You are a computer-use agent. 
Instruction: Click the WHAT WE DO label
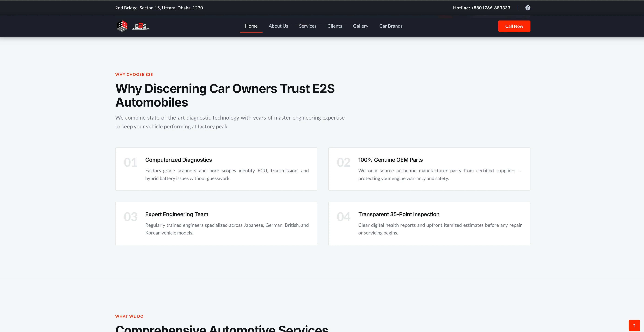pyautogui.click(x=129, y=316)
